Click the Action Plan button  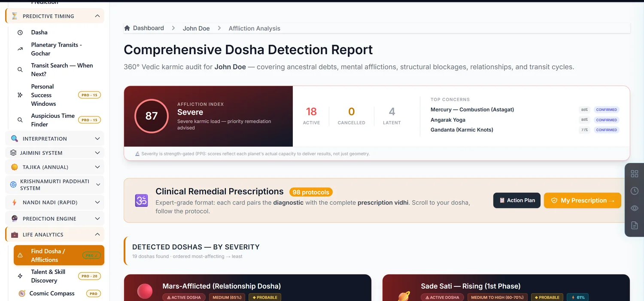[517, 200]
